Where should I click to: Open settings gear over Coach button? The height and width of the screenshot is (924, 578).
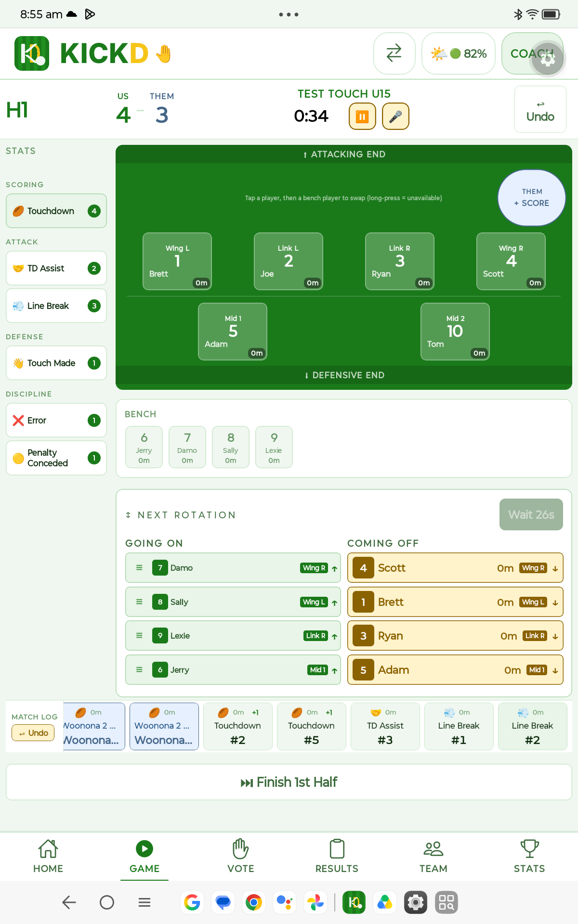tap(548, 59)
